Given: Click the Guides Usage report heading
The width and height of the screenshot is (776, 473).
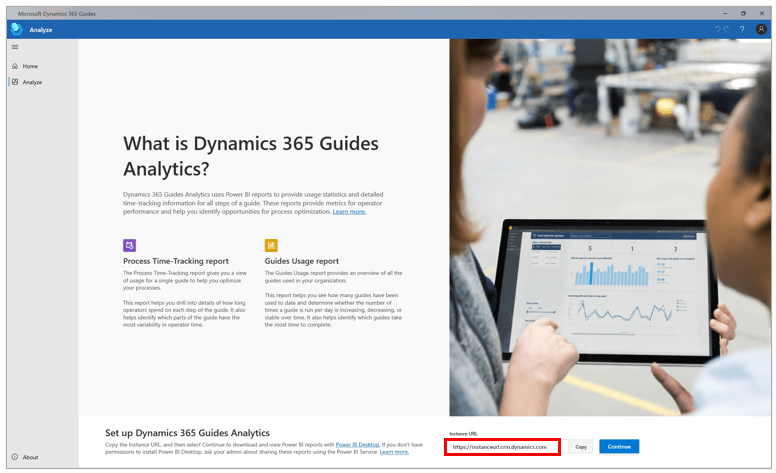Looking at the screenshot, I should [x=301, y=261].
